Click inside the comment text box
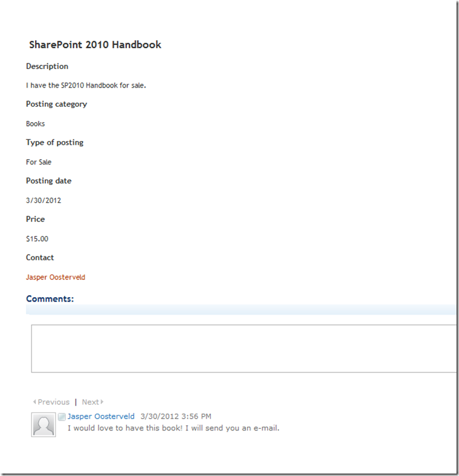Screen dimensions: 459x476 (x=243, y=348)
